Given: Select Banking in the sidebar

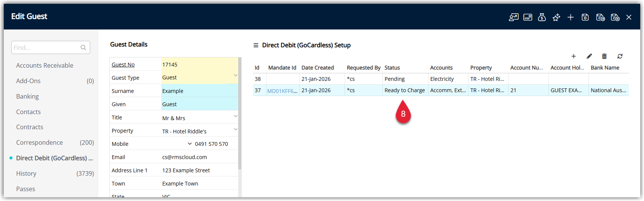Looking at the screenshot, I should [x=27, y=96].
